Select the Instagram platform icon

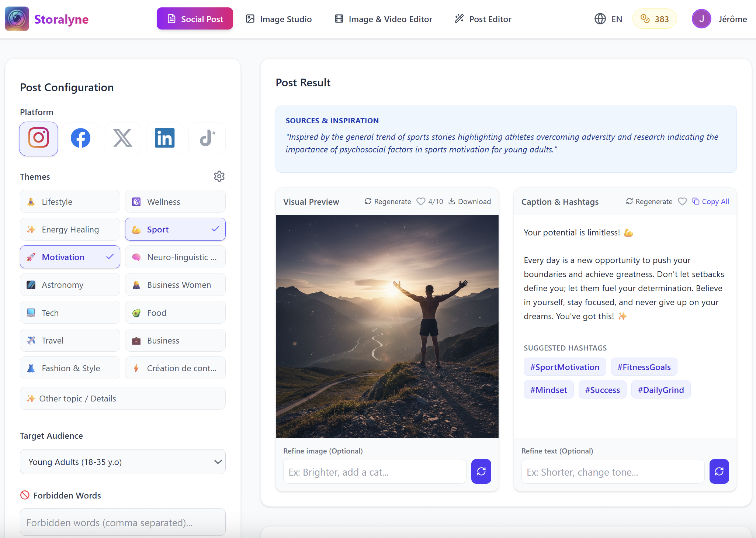point(38,139)
